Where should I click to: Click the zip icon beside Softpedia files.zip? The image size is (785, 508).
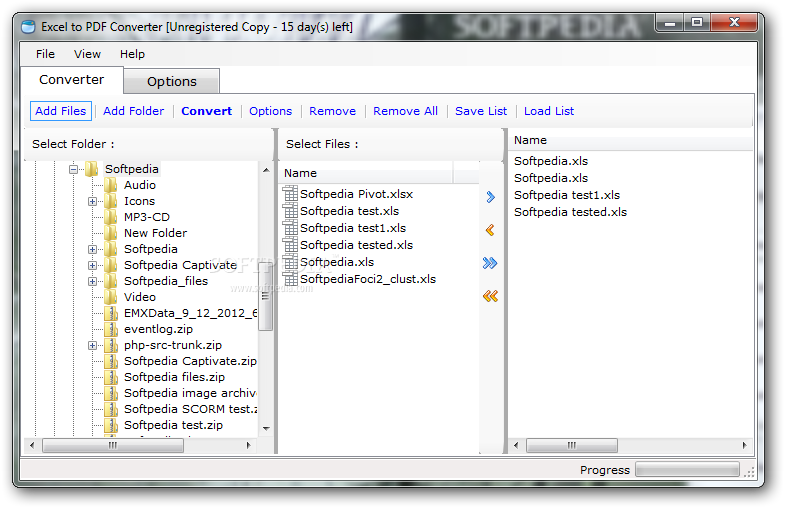[111, 377]
